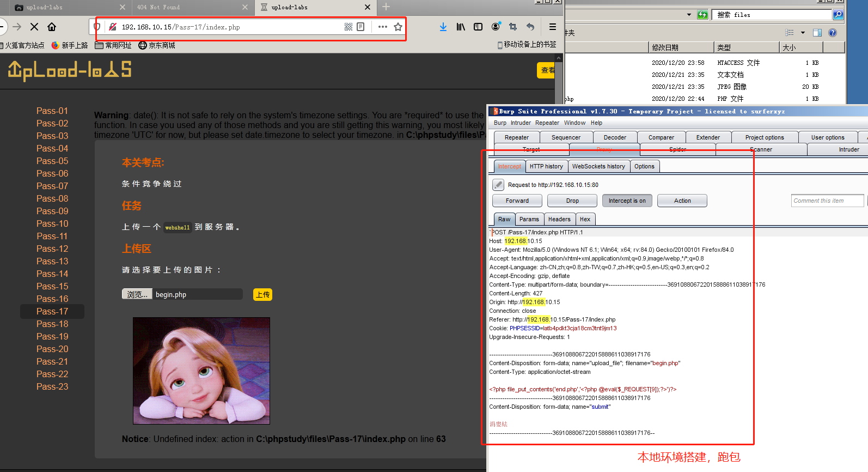
Task: Open the Burp menu in menu bar
Action: pos(500,123)
